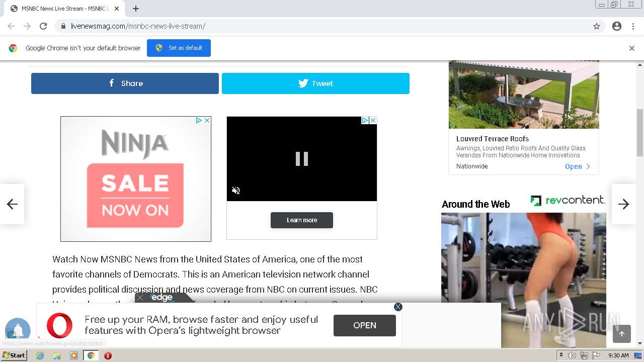This screenshot has width=644, height=362.
Task: Open the revcontent logo link
Action: pos(568,201)
